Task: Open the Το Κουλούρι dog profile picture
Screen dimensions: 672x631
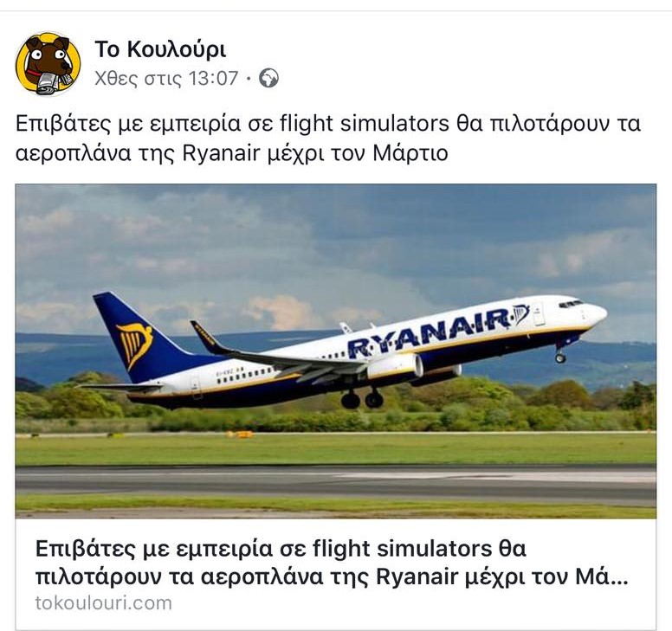Action: (48, 64)
